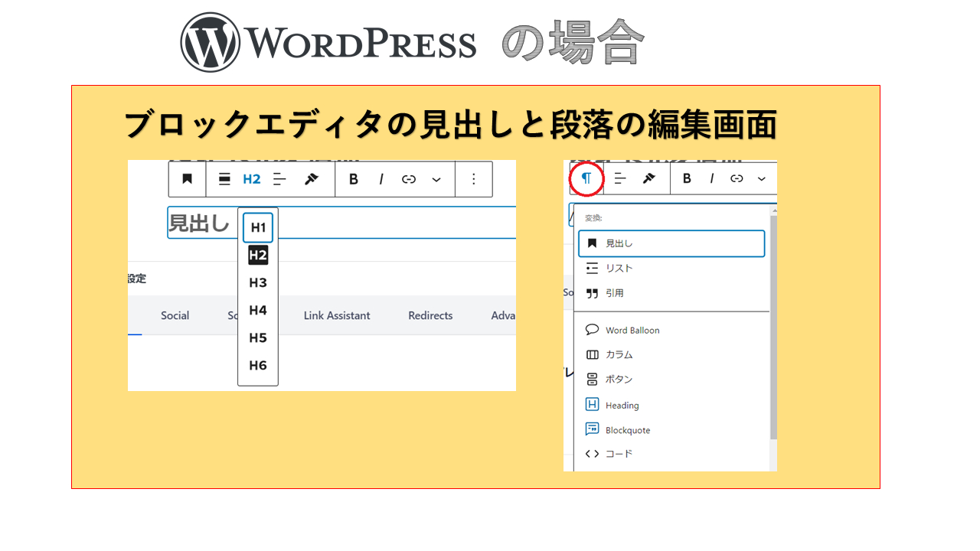Expand more options chevron in paragraph toolbar
Viewport: 980px width, 551px height.
tap(761, 178)
